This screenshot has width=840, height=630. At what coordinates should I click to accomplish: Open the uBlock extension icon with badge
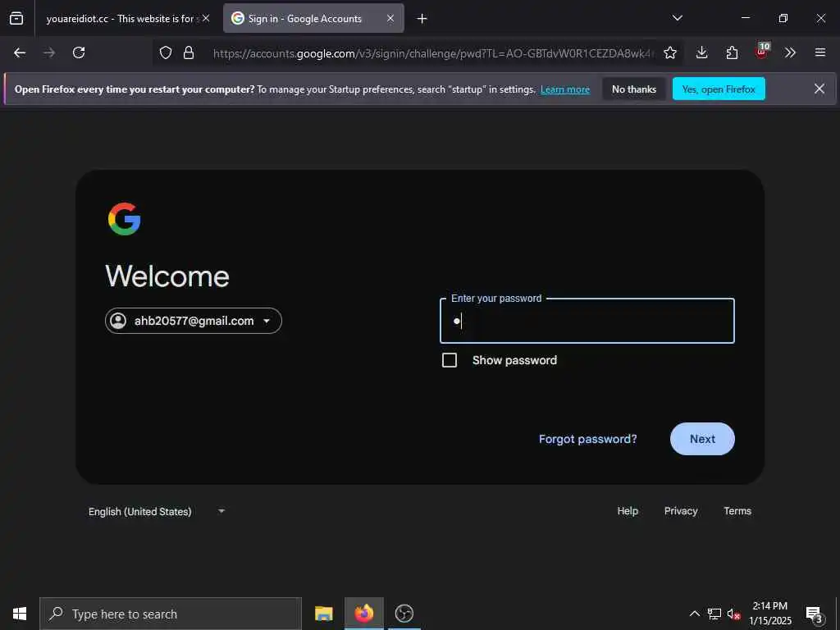pos(762,52)
